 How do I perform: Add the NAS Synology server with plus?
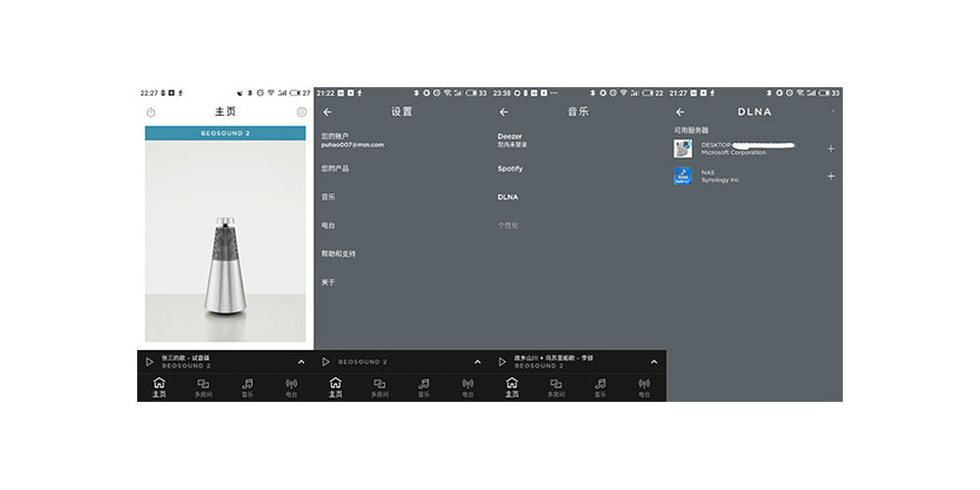[x=831, y=176]
